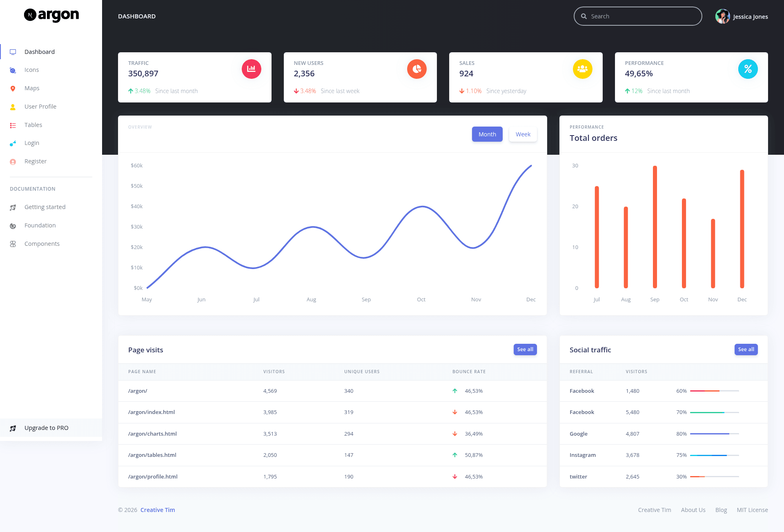Image resolution: width=784 pixels, height=532 pixels.
Task: Click the Icons planet icon in sidebar
Action: pos(13,70)
